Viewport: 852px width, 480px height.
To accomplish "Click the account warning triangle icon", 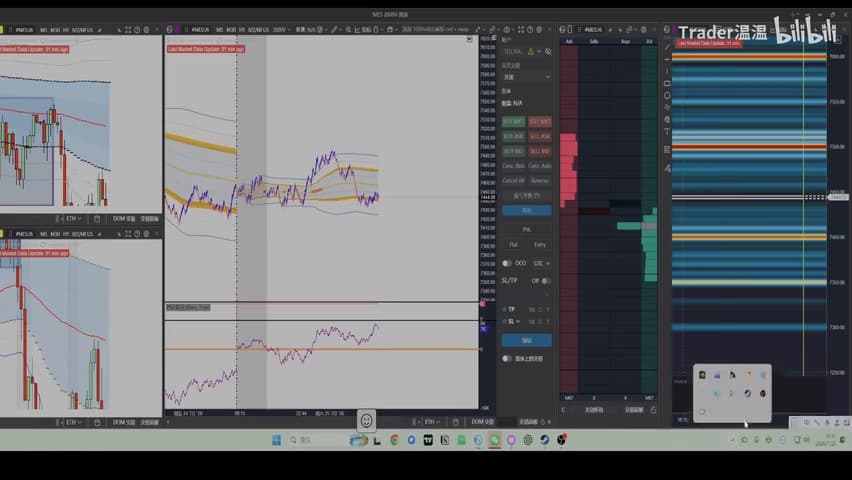I will (x=531, y=52).
